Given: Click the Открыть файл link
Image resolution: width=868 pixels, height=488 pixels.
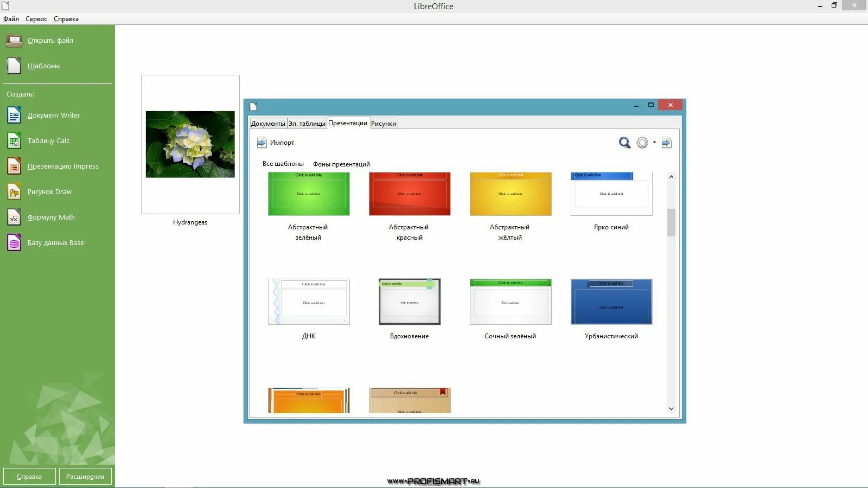Looking at the screenshot, I should 50,41.
